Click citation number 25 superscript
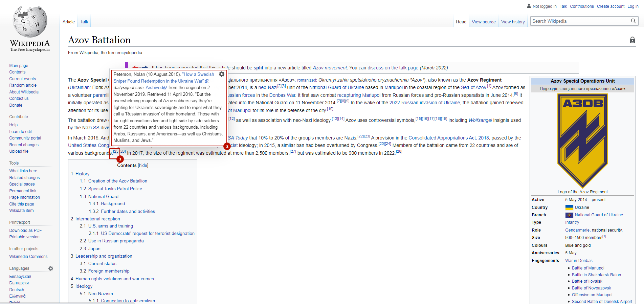 coord(116,152)
